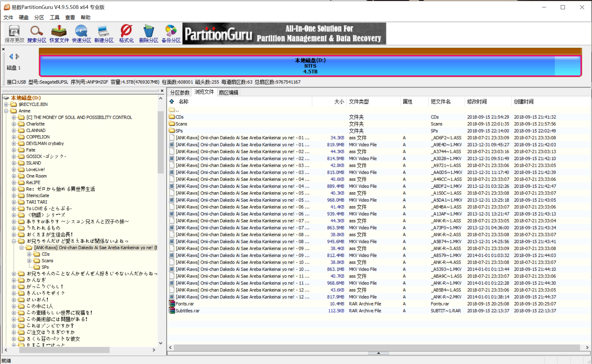Viewport: 592px width, 364px height.
Task: Select the CDs folder in file list
Action: coord(176,117)
